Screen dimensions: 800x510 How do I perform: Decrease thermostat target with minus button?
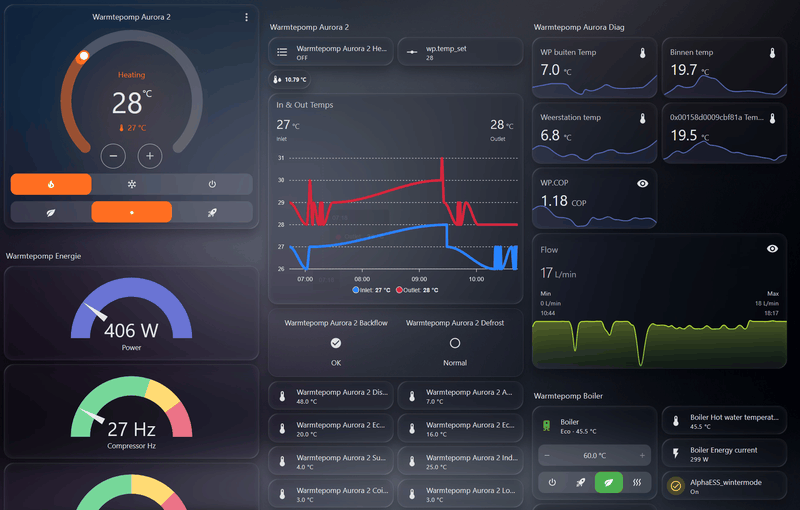(113, 156)
